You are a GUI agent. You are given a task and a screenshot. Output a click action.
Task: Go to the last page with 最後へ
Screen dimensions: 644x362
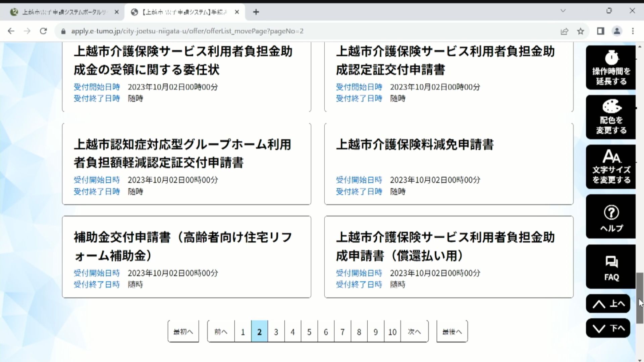coord(452,331)
